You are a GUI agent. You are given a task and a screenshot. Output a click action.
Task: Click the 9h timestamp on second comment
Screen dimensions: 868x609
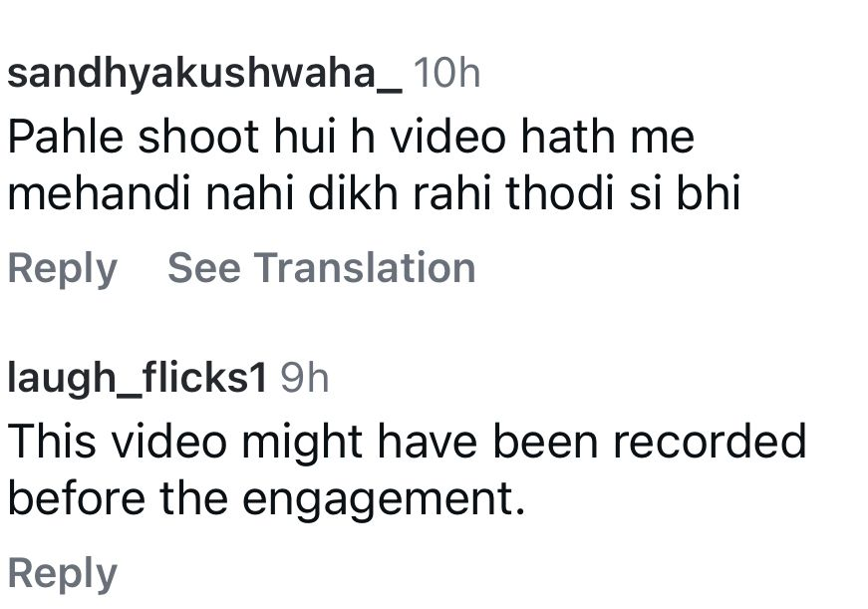(304, 378)
